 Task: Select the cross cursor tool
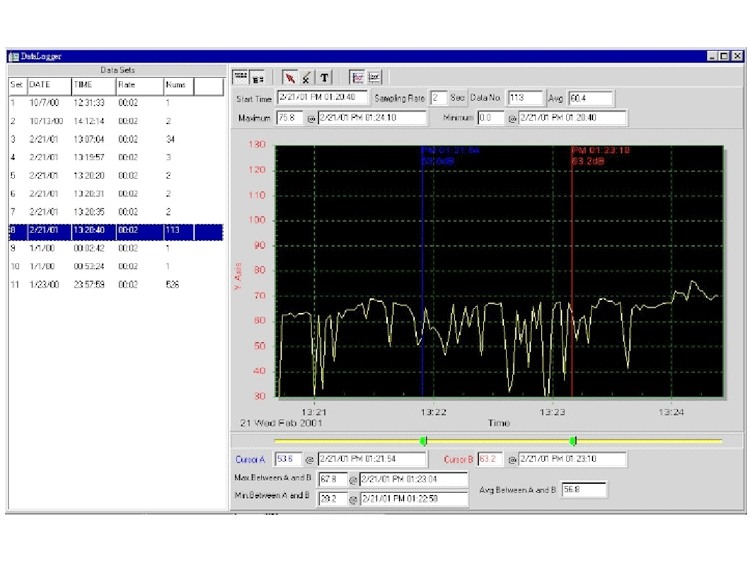(x=307, y=77)
